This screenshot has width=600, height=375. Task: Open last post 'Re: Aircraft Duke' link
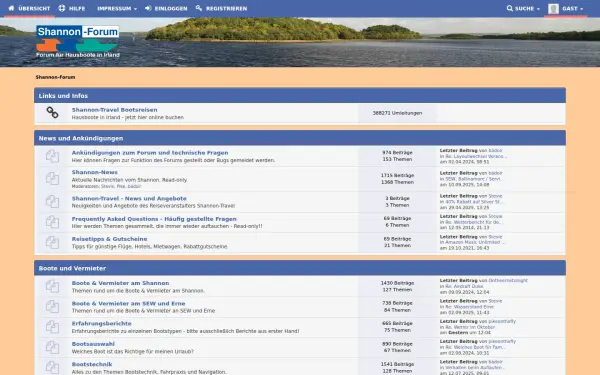click(464, 286)
